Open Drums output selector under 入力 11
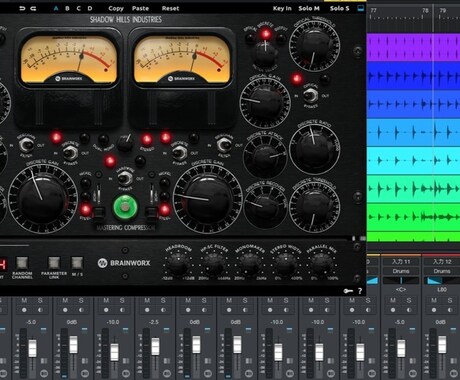 [x=401, y=271]
